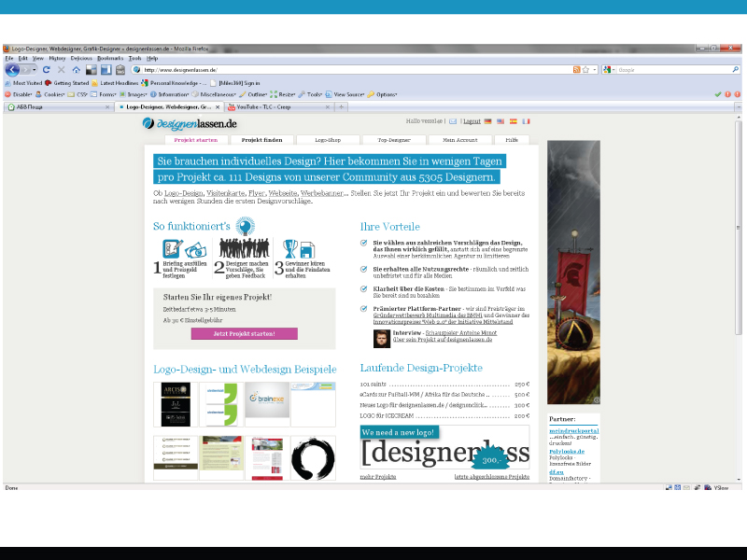Open the Miscellaneous dropdown in Web Developer toolbar
Screen dimensions: 747x560
click(x=214, y=94)
